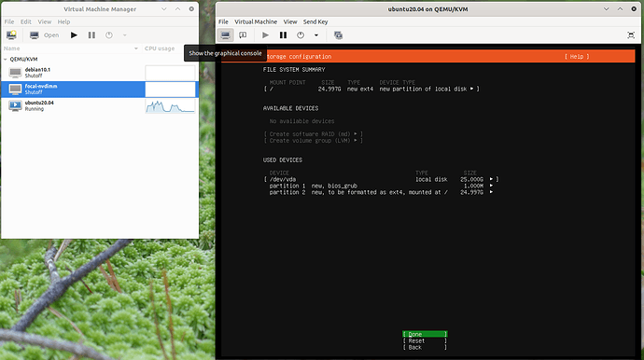The width and height of the screenshot is (644, 360).
Task: Pause the ubuntu20.04 virtual machine
Action: click(283, 35)
